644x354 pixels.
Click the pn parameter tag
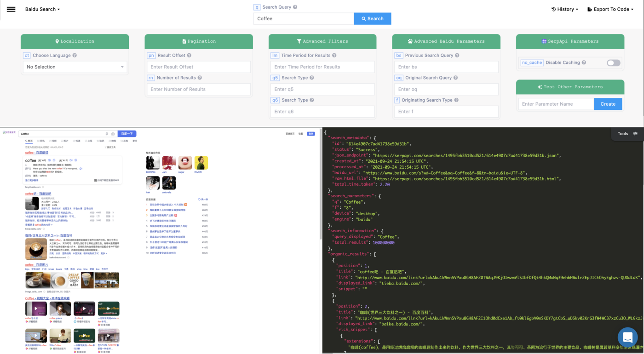[151, 56]
